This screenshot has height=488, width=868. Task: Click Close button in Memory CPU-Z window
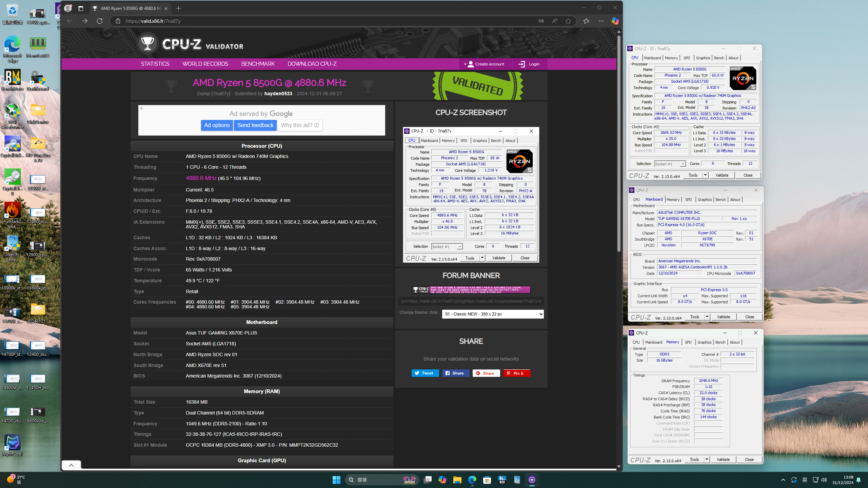(x=749, y=460)
